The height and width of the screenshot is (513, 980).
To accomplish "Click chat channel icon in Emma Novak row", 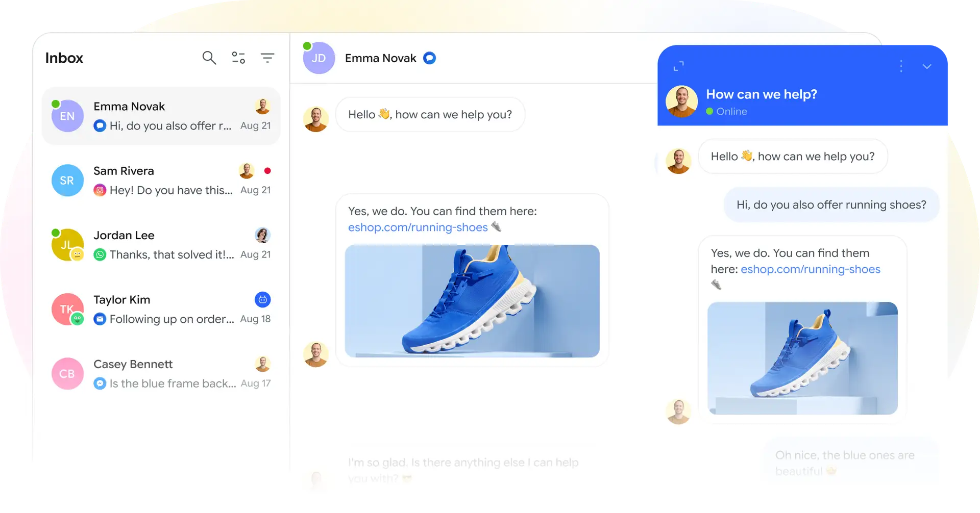I will [100, 125].
